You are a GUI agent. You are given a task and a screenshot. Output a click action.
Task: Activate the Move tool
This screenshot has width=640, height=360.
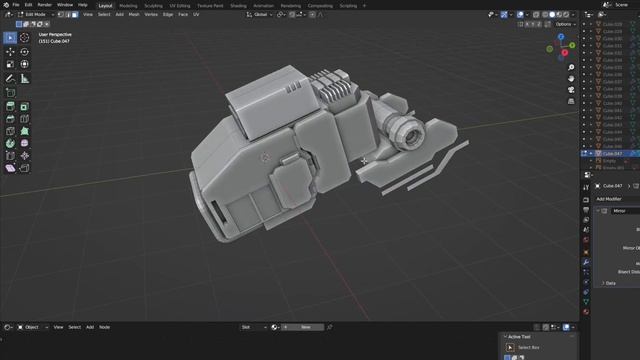coord(10,52)
